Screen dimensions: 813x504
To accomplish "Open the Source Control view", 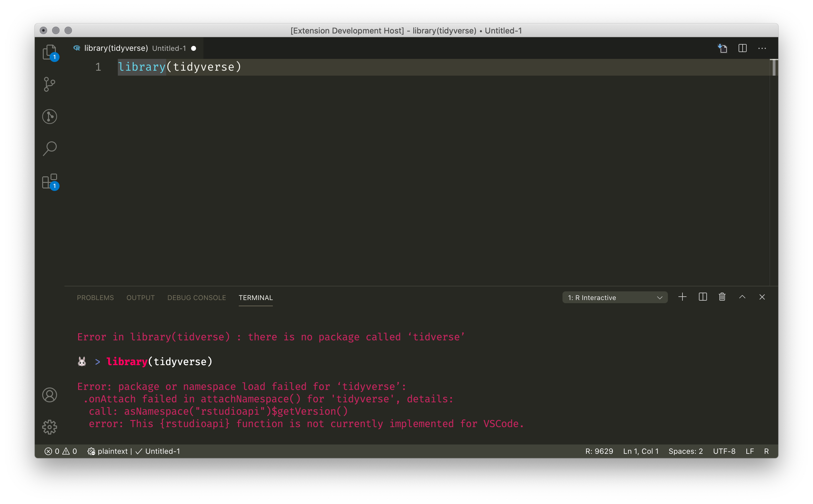I will pos(50,84).
